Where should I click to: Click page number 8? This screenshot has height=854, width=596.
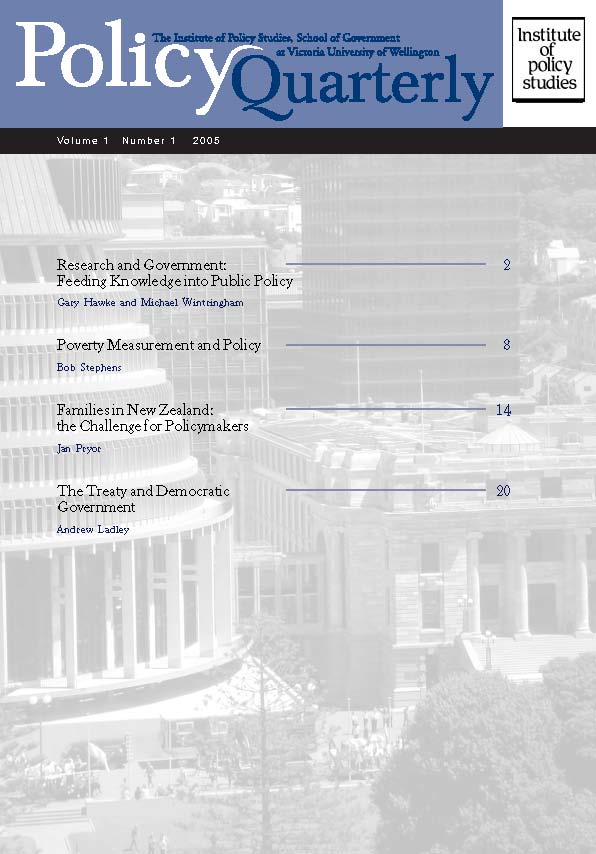click(x=507, y=345)
